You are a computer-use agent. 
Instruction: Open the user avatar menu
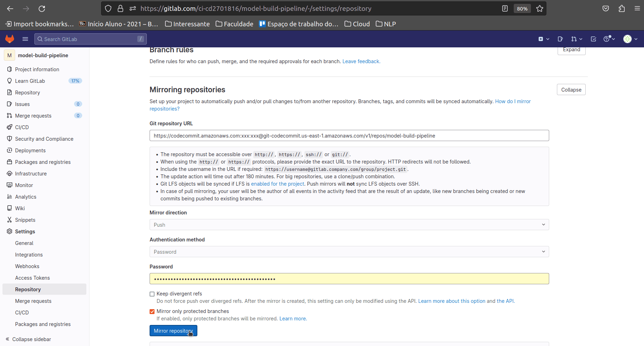[630, 39]
